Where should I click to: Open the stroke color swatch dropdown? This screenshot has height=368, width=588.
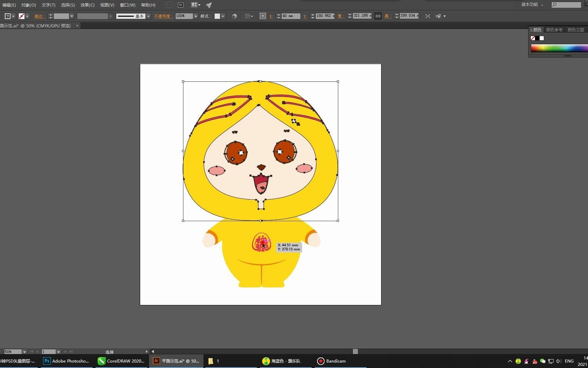point(27,16)
